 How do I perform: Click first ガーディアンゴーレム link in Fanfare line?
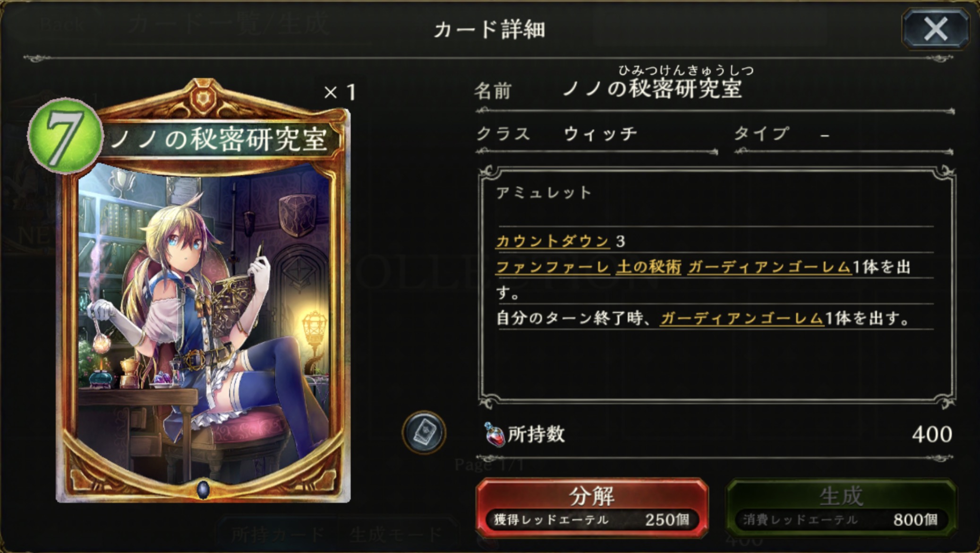tap(769, 267)
